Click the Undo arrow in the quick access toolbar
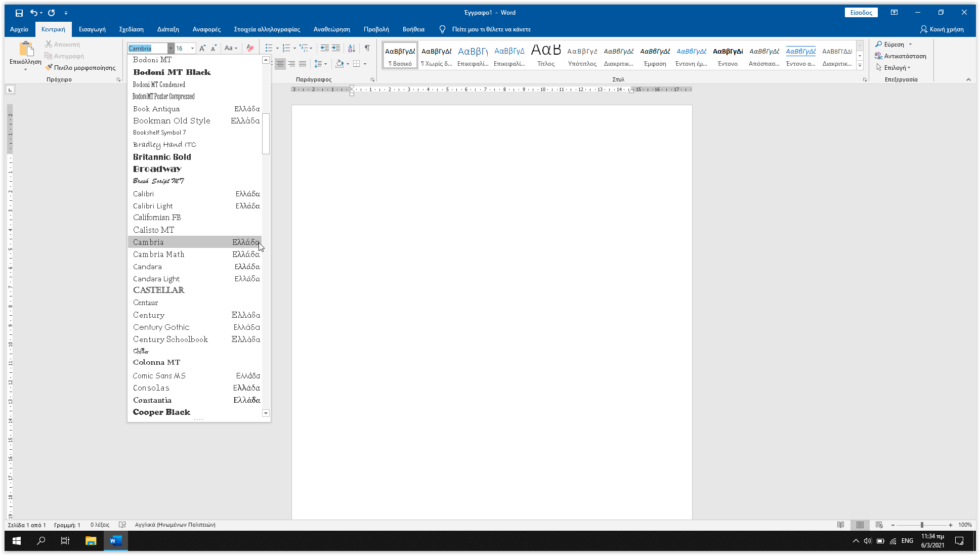 (x=33, y=13)
